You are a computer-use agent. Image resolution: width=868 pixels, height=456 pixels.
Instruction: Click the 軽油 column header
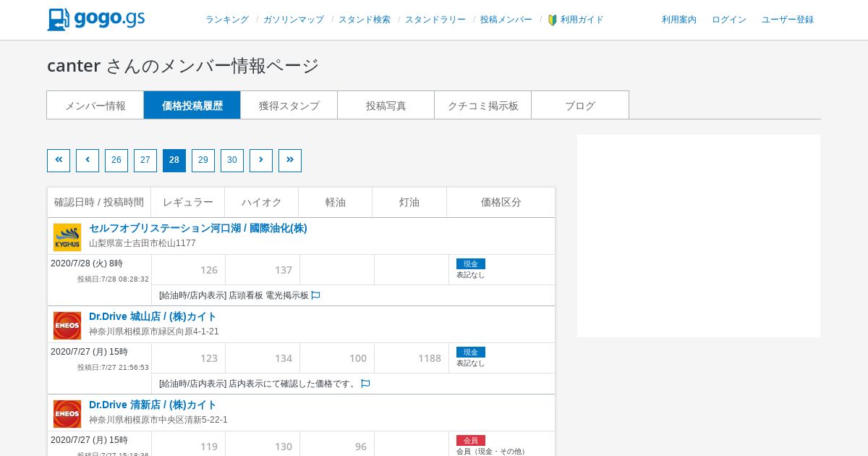click(x=336, y=202)
